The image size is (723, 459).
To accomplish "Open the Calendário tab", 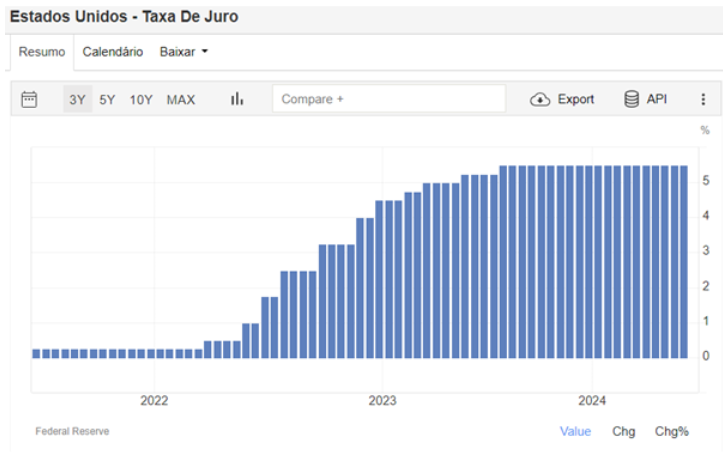I will coord(113,52).
